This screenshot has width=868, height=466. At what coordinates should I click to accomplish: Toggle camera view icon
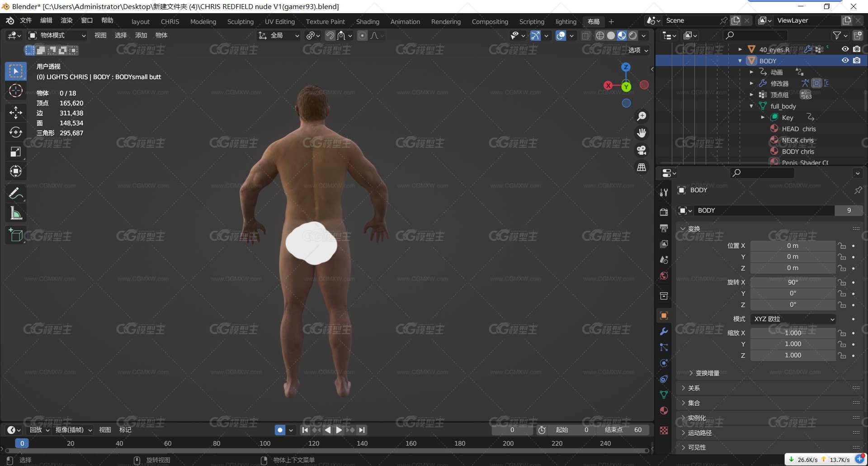642,150
